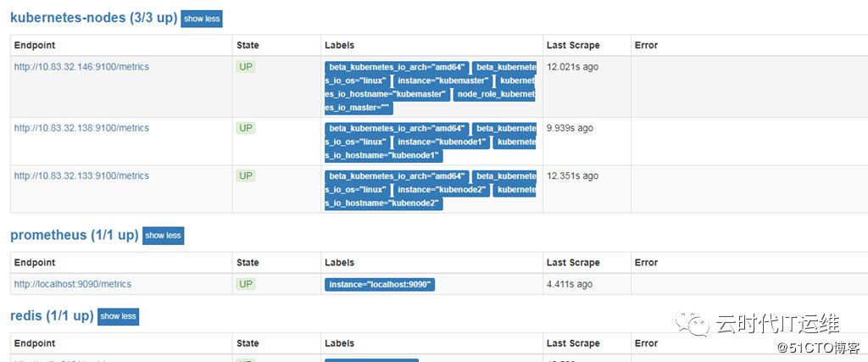Click the instance="kubenode2" label tag
This screenshot has height=362, width=868.
coord(442,190)
